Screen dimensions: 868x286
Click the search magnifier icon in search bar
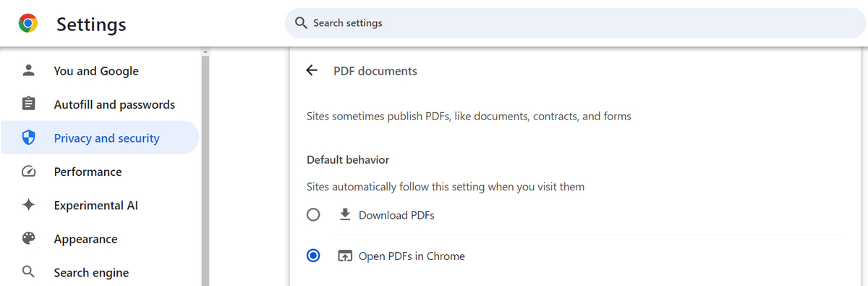301,23
